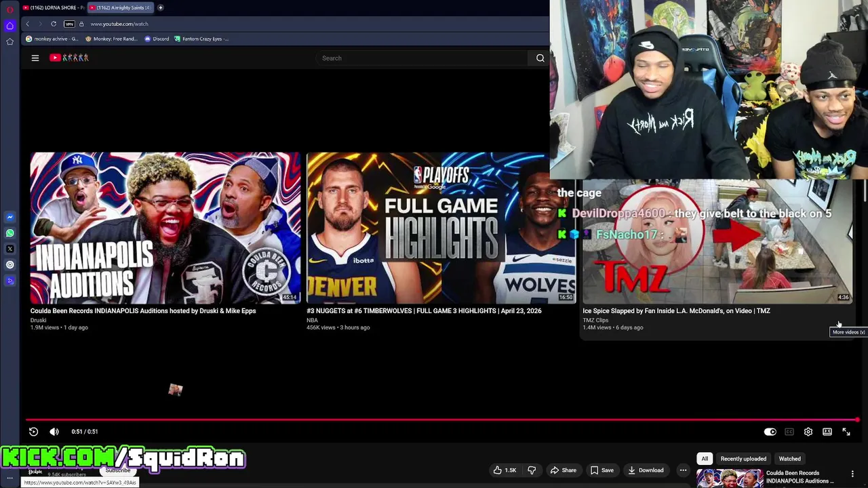The width and height of the screenshot is (868, 488).
Task: Switch to the LORNA SHORE tab
Action: (x=54, y=7)
